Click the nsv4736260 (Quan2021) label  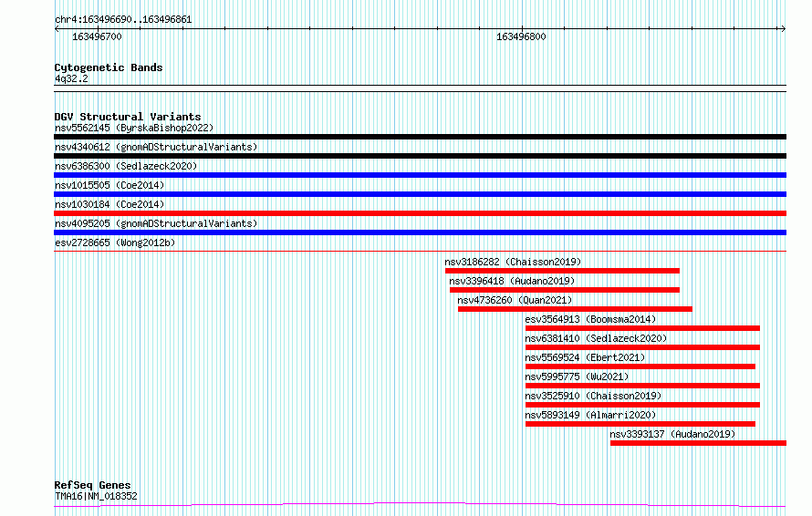515,300
